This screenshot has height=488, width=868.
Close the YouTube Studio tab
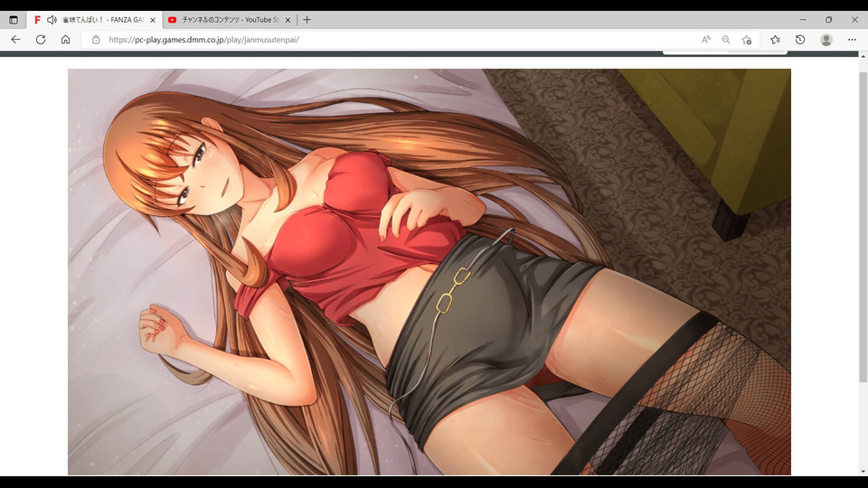[x=288, y=20]
